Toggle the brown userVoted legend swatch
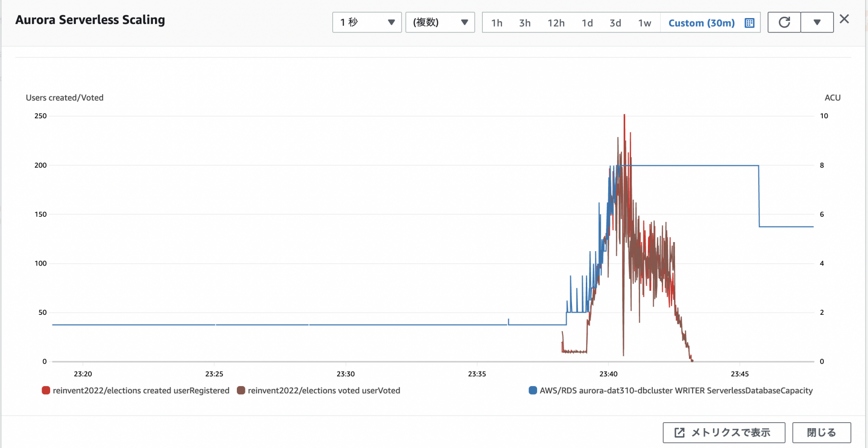868x448 pixels. pos(241,391)
